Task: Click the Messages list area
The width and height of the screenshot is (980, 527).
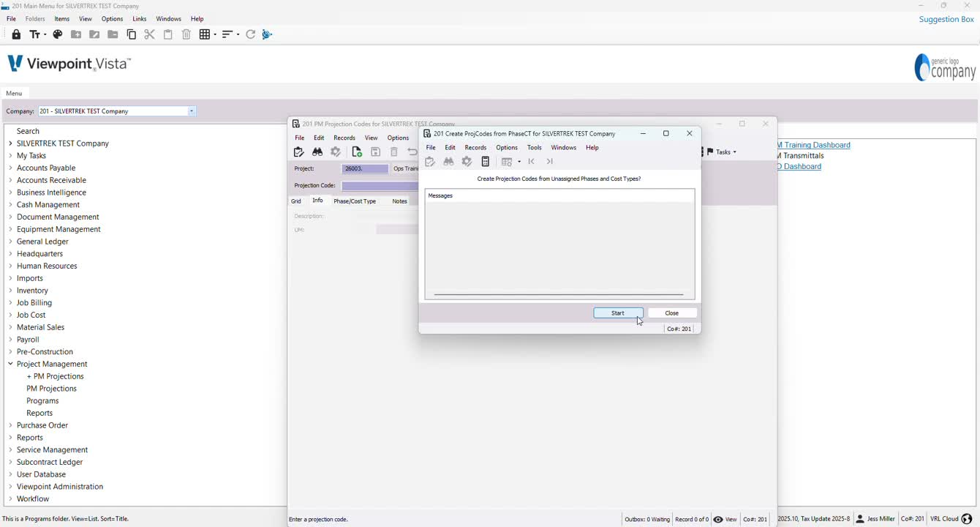Action: coord(559,244)
